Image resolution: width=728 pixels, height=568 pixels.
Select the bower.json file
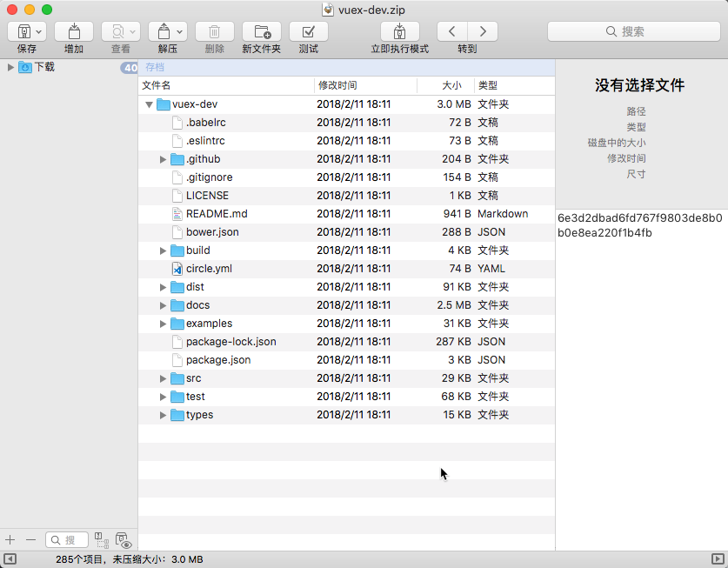(346, 232)
